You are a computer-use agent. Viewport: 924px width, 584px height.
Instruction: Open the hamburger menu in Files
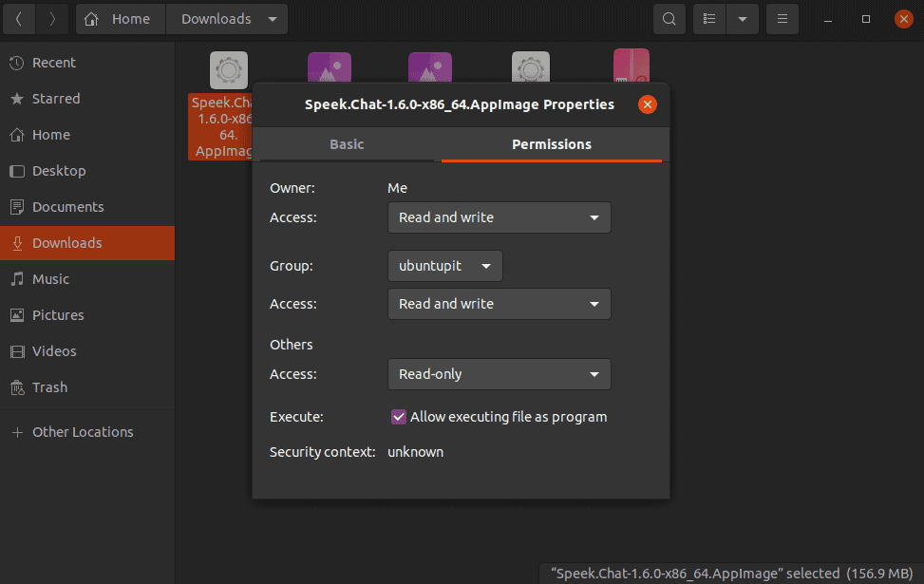click(782, 19)
